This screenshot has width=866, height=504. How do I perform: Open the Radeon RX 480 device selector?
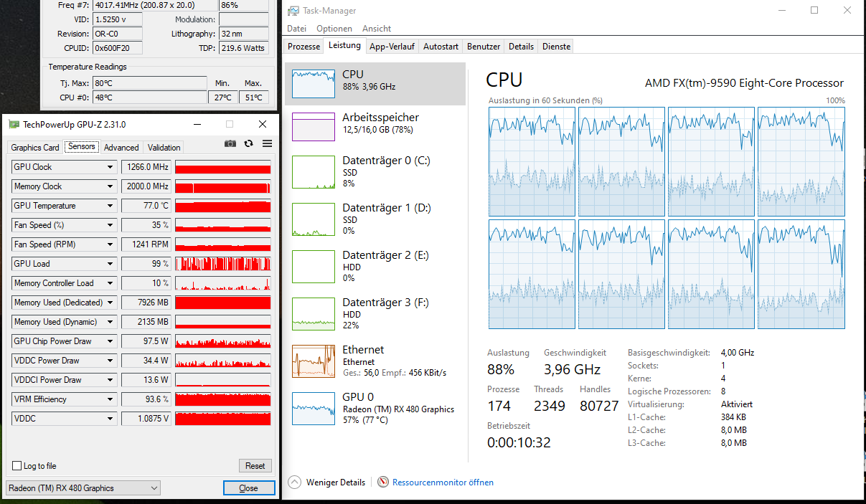[x=83, y=488]
